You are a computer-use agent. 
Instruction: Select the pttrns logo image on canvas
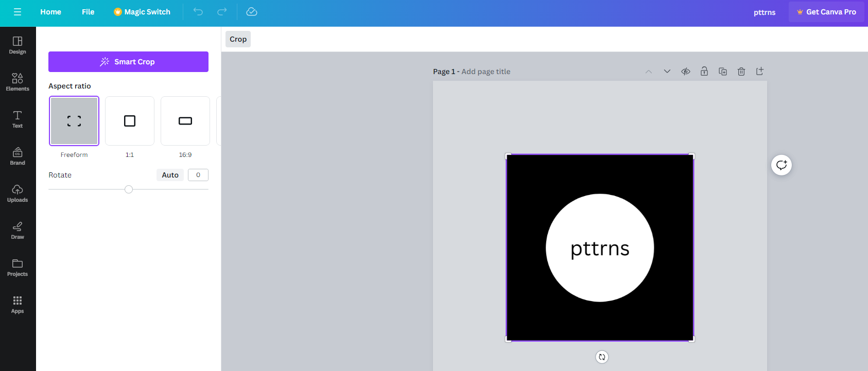(600, 248)
